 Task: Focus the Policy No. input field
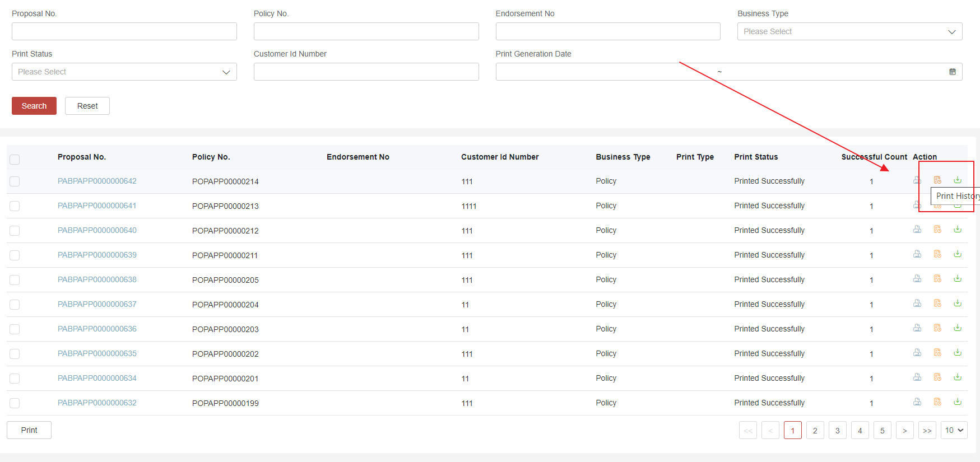(x=366, y=31)
